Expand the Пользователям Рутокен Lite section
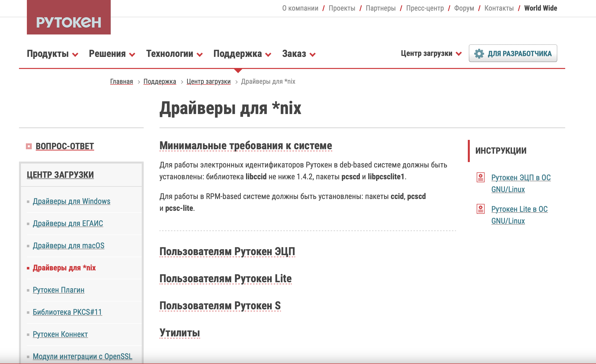The height and width of the screenshot is (364, 596). tap(226, 279)
